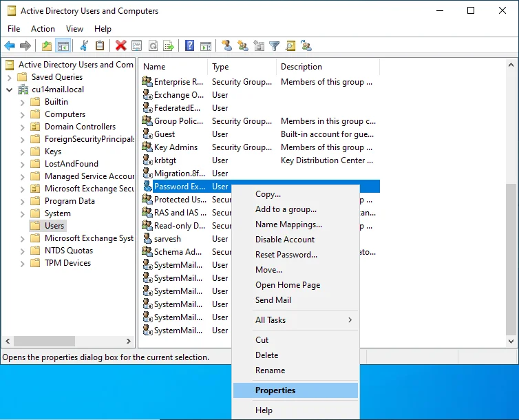This screenshot has width=519, height=420.
Task: Collapse the cu14mail.local domain node
Action: click(9, 90)
